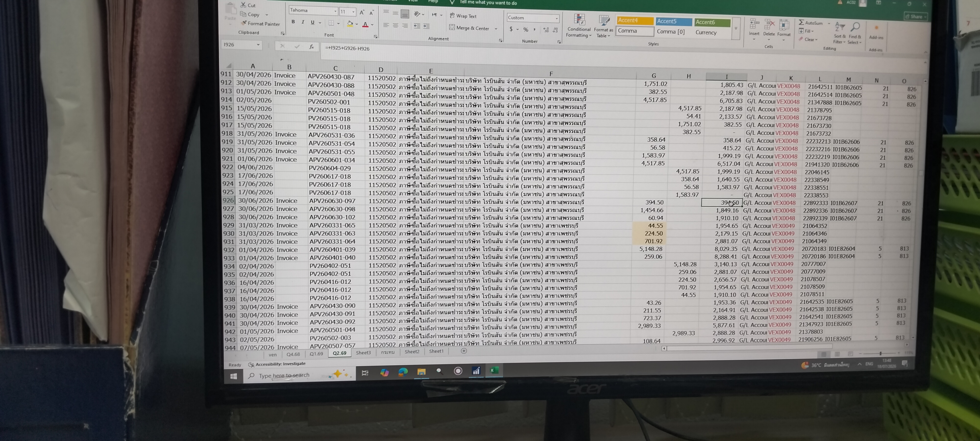
Task: Cut the selected cell contents
Action: (x=248, y=5)
